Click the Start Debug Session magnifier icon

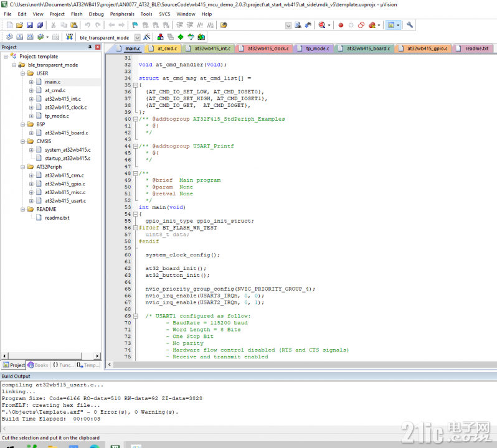322,25
